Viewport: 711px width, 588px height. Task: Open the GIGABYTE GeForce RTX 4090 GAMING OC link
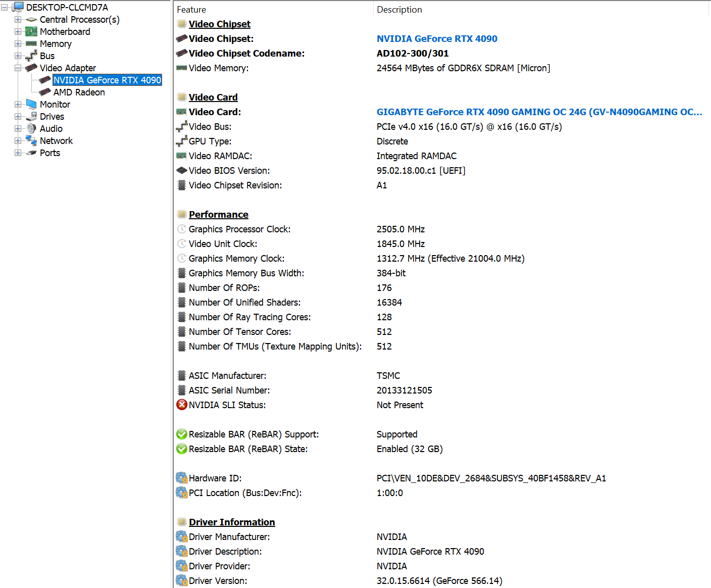click(x=539, y=112)
